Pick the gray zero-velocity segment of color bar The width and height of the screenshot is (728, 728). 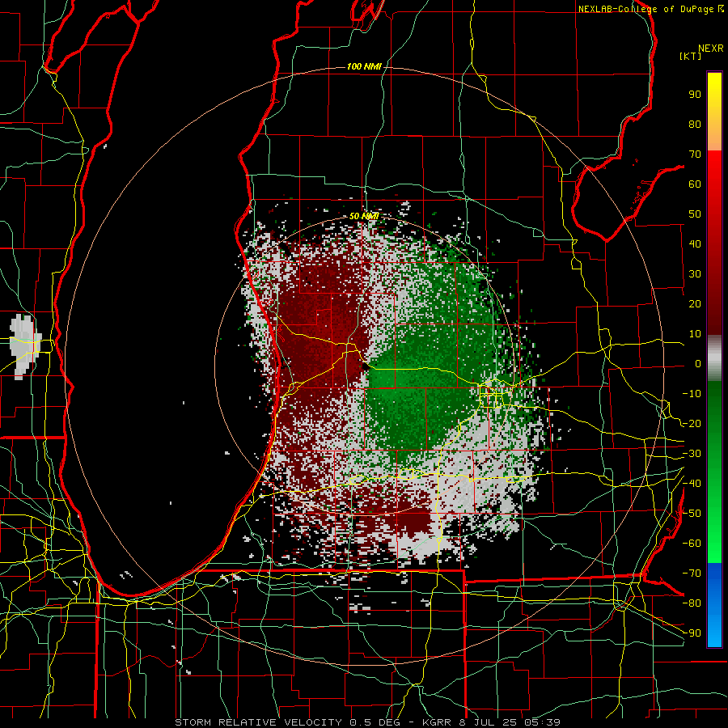click(x=714, y=358)
